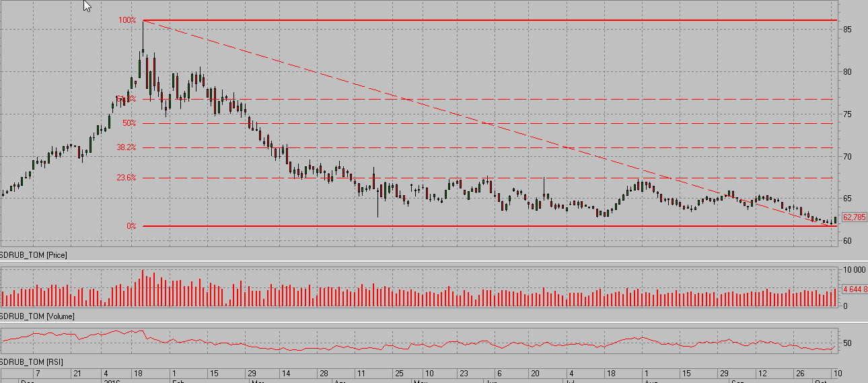
Task: Click date label 25 on time axis
Action: [x=399, y=373]
